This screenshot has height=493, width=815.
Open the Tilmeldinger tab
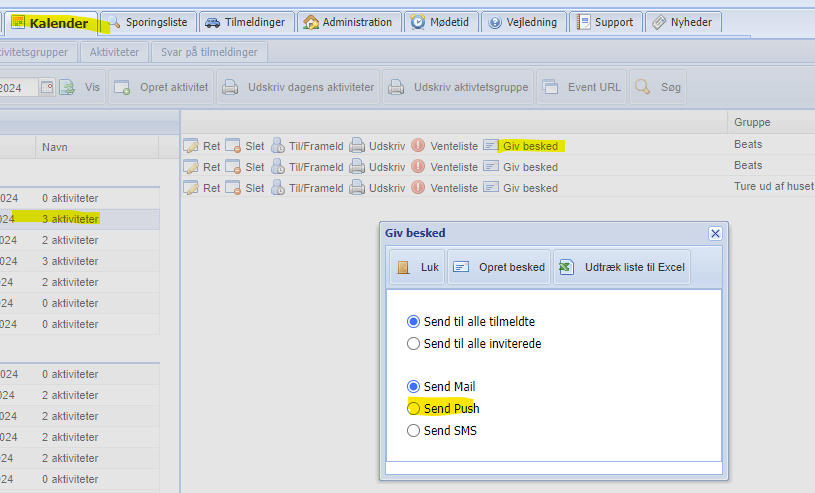tap(246, 22)
